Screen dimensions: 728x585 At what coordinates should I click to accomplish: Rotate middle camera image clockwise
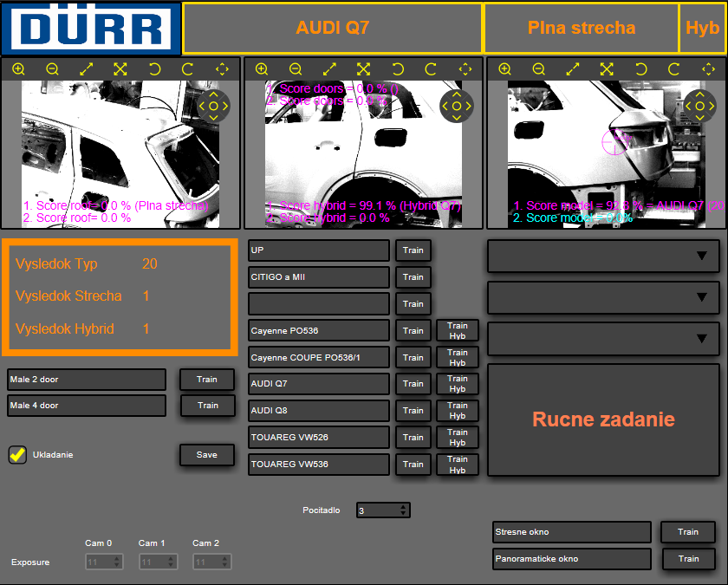point(432,69)
